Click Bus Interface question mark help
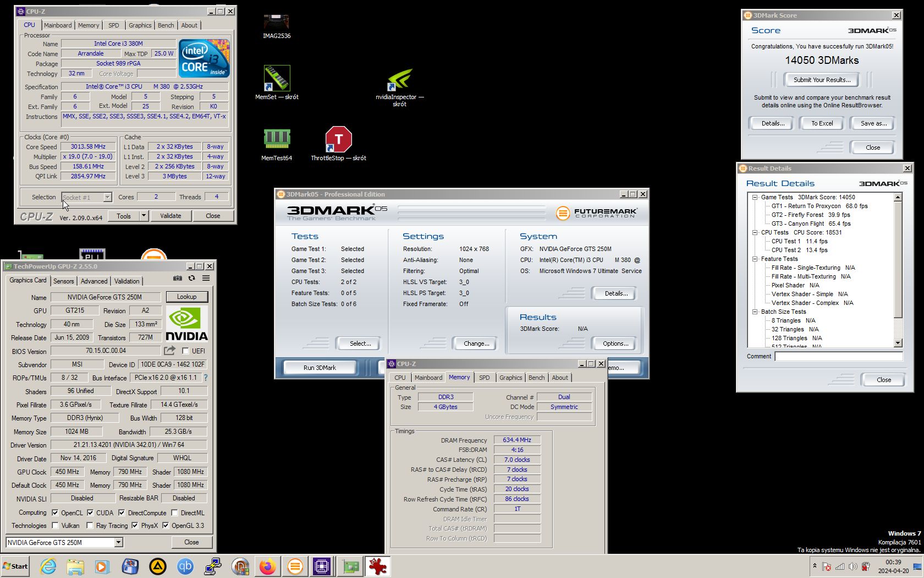 coord(206,378)
